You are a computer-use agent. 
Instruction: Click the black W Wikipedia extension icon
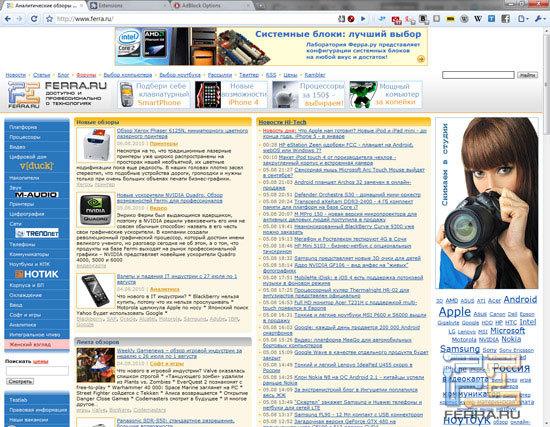click(478, 19)
